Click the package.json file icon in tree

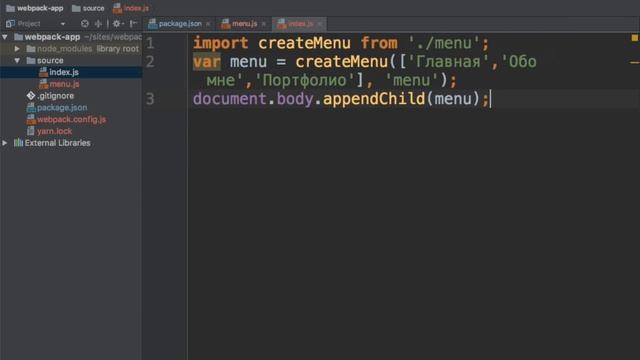pos(31,107)
